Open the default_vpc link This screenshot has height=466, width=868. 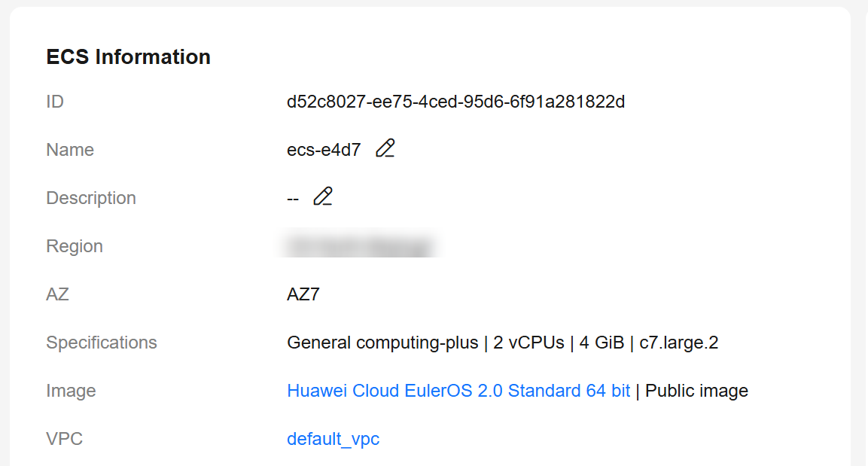333,439
